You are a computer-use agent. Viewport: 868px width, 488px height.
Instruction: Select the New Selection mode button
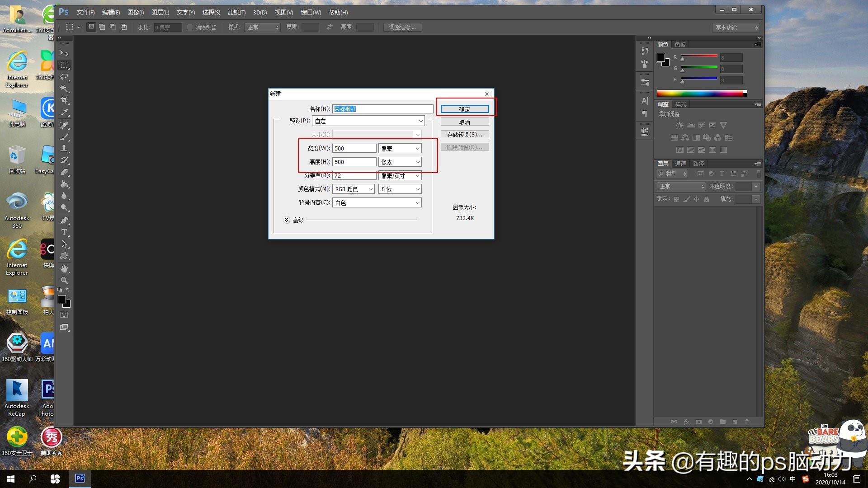(x=91, y=27)
